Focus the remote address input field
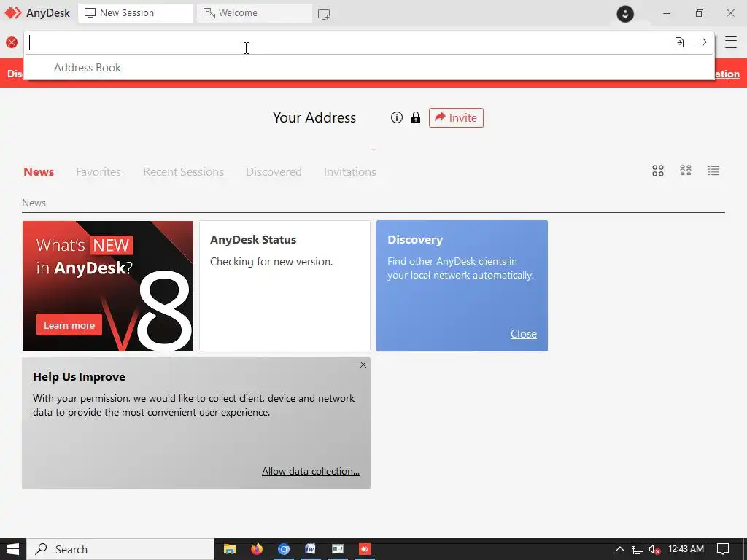 tap(348, 42)
